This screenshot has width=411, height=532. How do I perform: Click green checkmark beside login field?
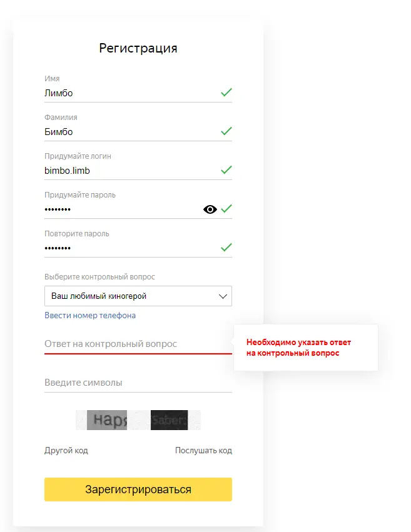[226, 169]
